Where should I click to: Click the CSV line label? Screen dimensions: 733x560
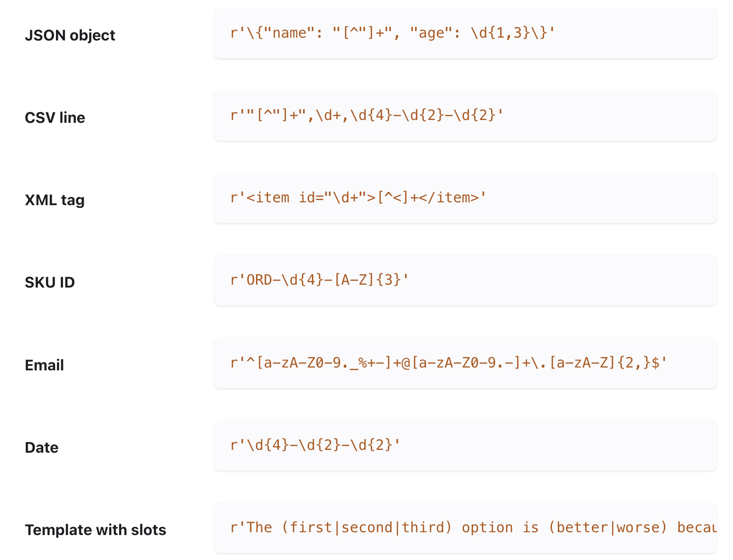[x=55, y=118]
